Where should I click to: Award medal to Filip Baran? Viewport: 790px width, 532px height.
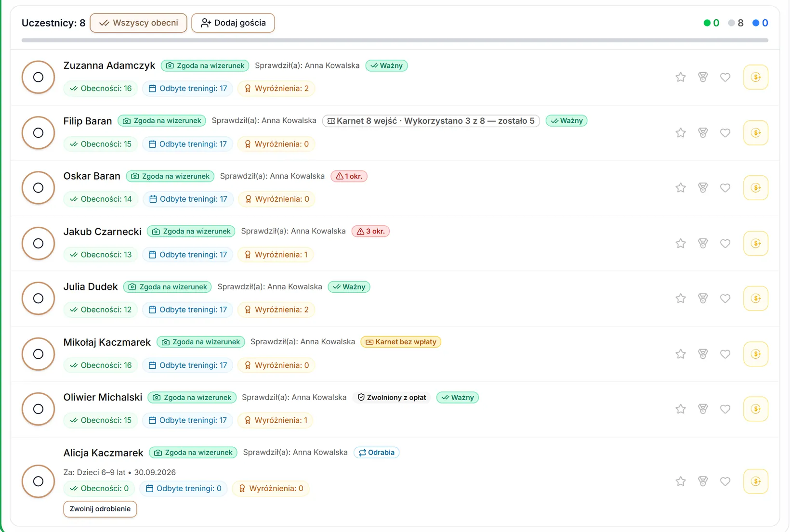click(x=703, y=133)
